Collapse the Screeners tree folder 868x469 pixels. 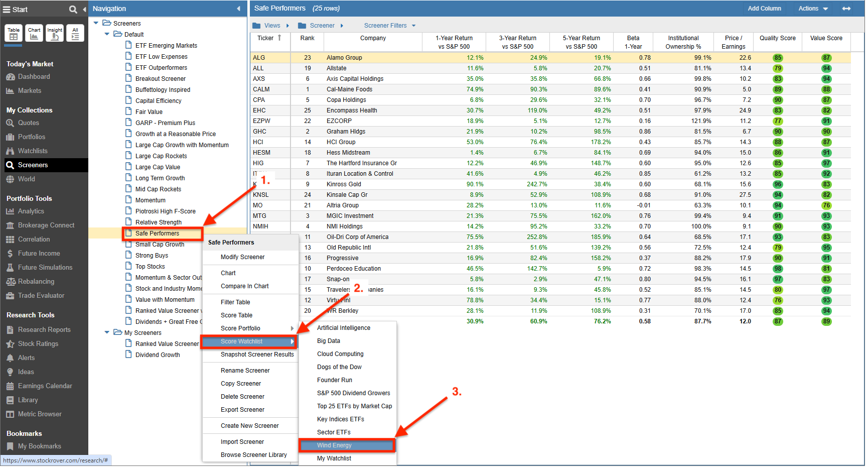pyautogui.click(x=96, y=23)
